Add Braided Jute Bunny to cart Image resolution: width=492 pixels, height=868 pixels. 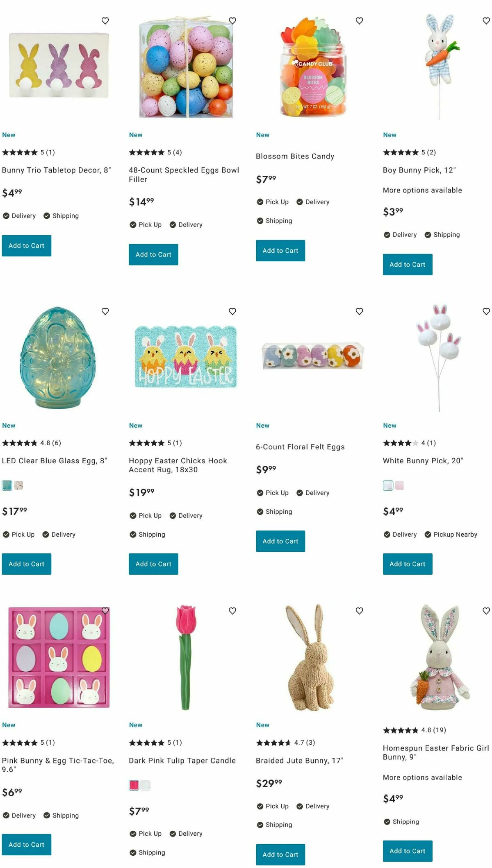pyautogui.click(x=280, y=854)
